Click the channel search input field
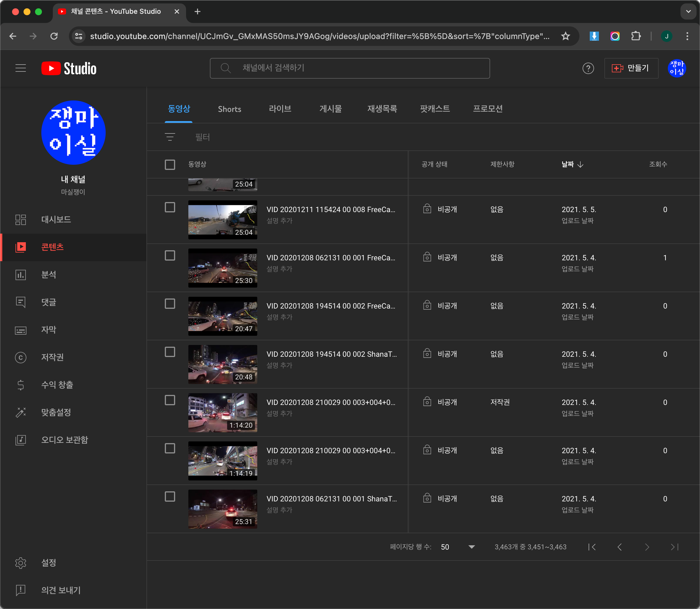Screen dimensions: 700x609 point(350,68)
